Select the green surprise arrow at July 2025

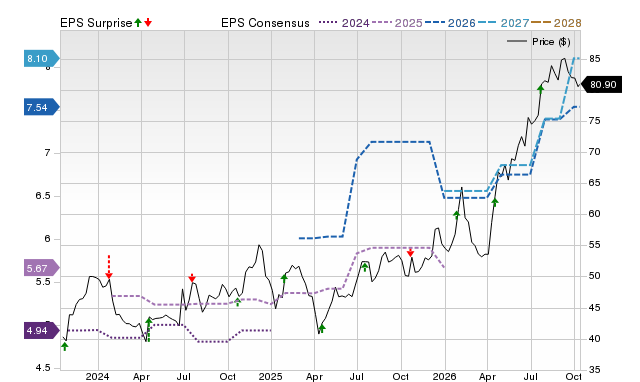click(x=364, y=267)
